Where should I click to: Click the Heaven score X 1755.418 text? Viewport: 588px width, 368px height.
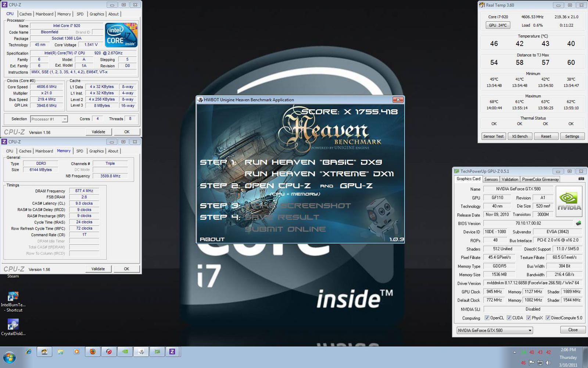click(349, 112)
